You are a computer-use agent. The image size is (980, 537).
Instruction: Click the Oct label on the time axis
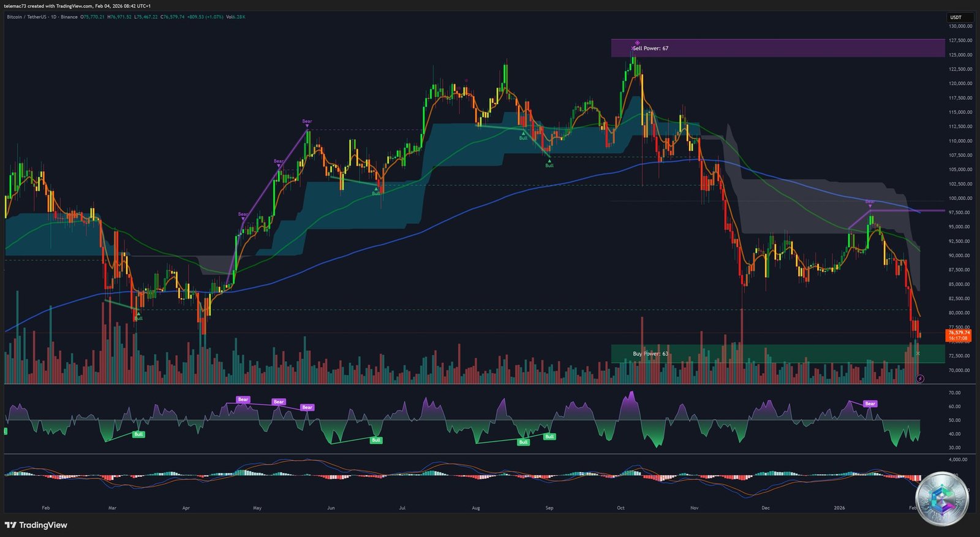pos(620,508)
